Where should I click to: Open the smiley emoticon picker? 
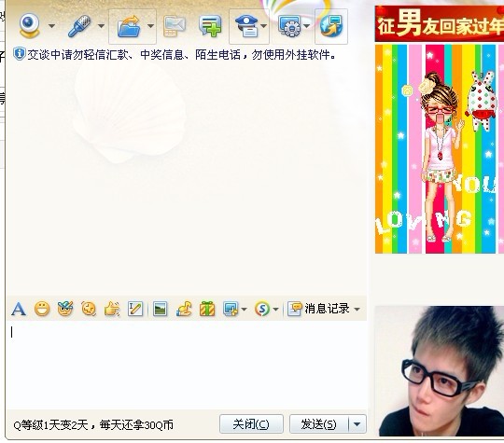coord(42,310)
